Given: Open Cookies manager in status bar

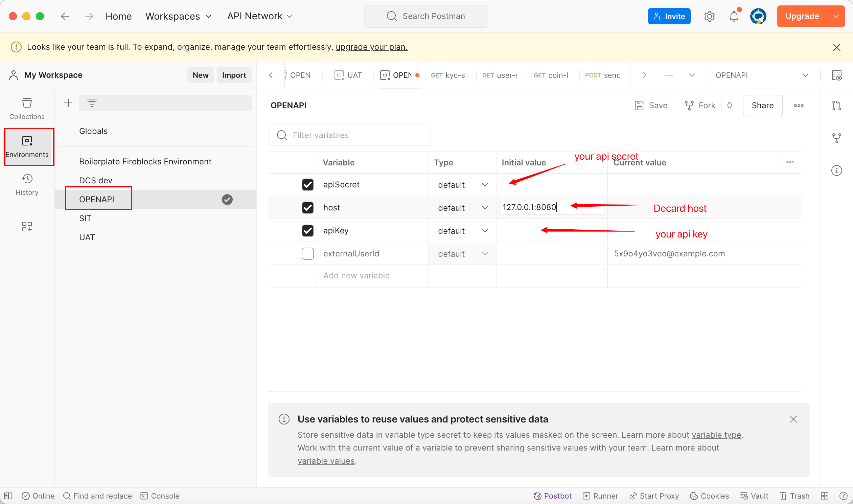Looking at the screenshot, I should 709,496.
